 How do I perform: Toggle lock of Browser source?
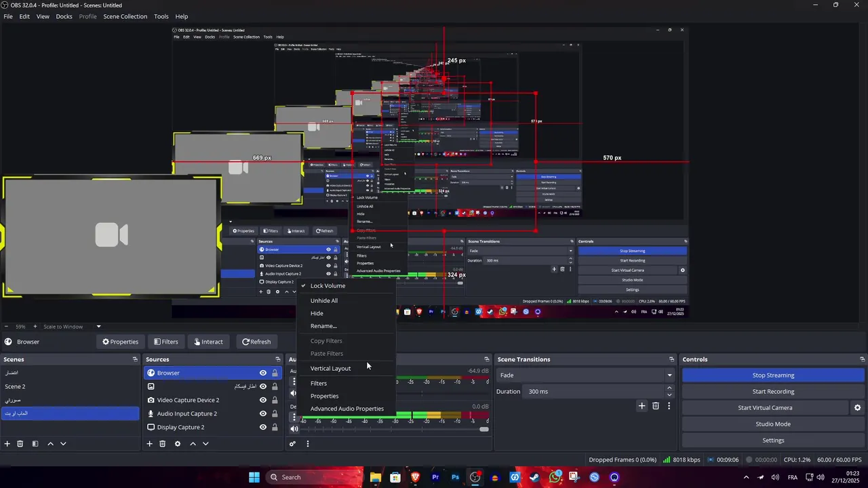pyautogui.click(x=275, y=373)
